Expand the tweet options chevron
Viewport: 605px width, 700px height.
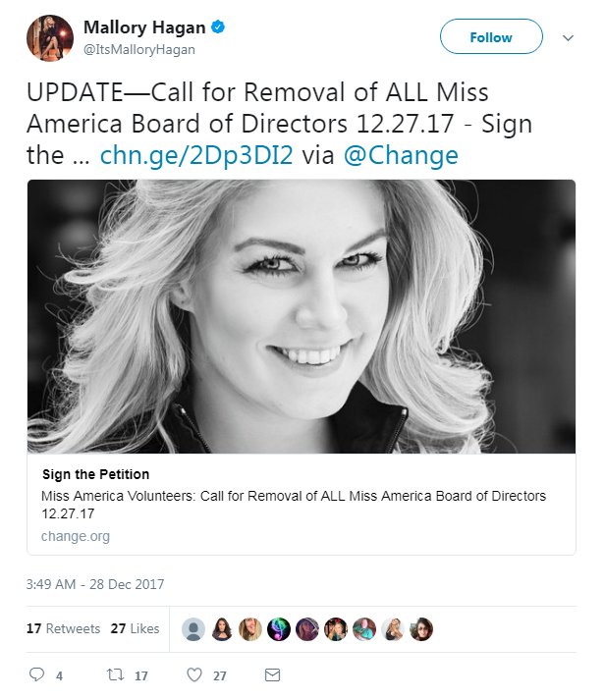(568, 38)
